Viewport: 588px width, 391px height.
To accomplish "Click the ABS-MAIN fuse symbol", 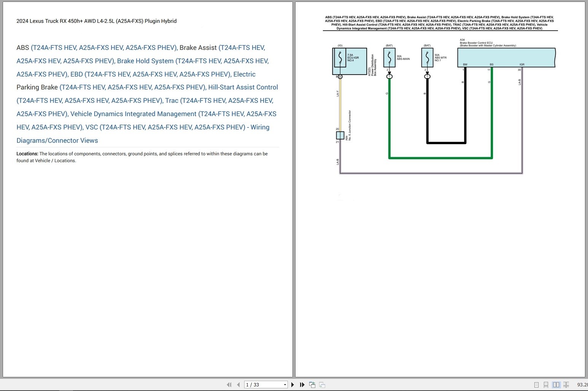I will [x=389, y=57].
